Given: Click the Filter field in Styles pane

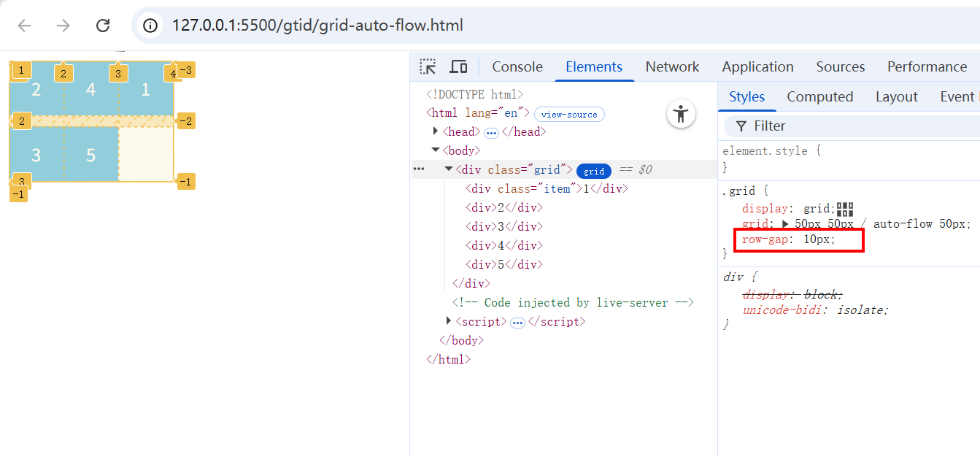Looking at the screenshot, I should 852,126.
